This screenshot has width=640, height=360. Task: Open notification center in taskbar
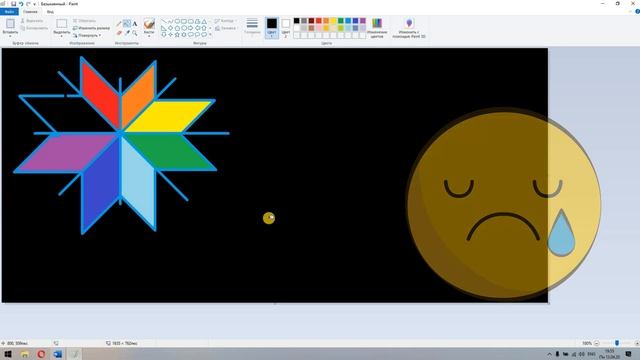(x=629, y=353)
